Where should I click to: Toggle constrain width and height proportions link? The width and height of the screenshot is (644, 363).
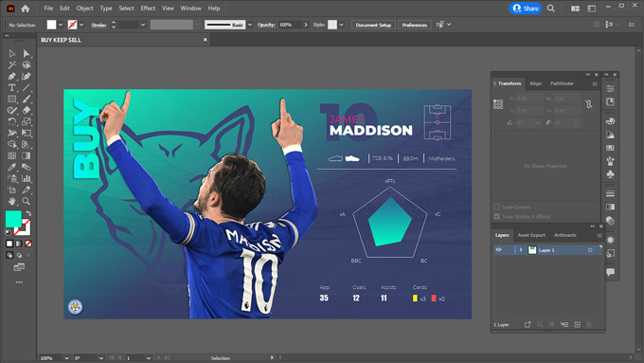coord(589,104)
